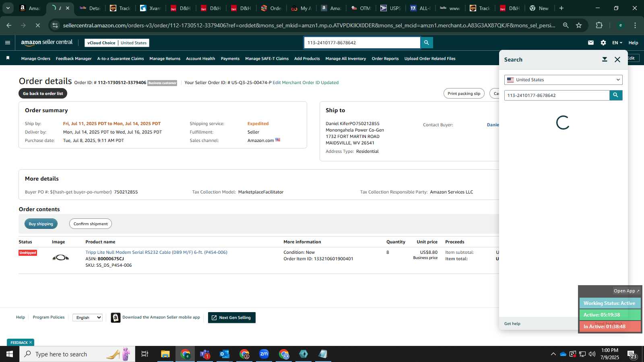Open Manage Orders menu
This screenshot has width=644, height=362.
point(36,59)
